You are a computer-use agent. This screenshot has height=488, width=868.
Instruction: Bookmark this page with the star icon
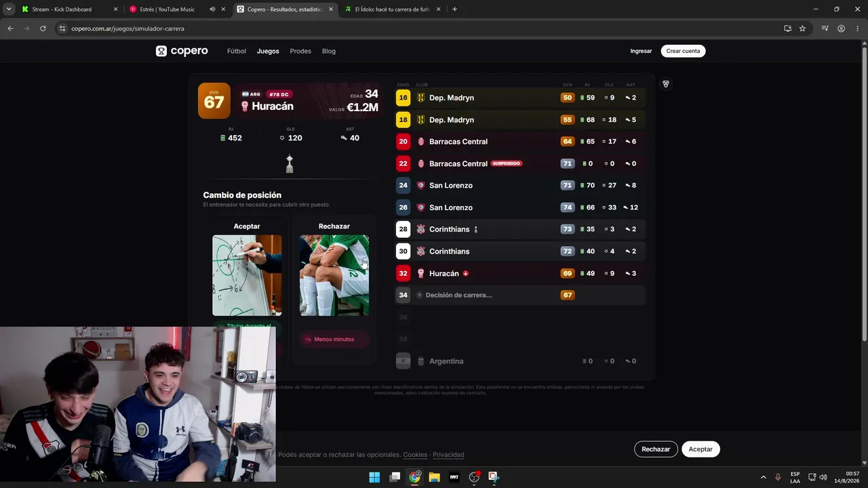802,28
